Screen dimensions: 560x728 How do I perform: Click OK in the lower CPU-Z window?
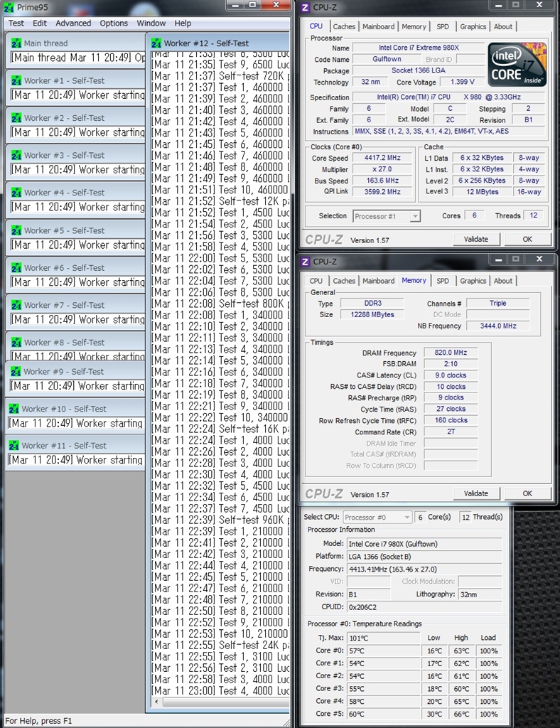coord(527,493)
